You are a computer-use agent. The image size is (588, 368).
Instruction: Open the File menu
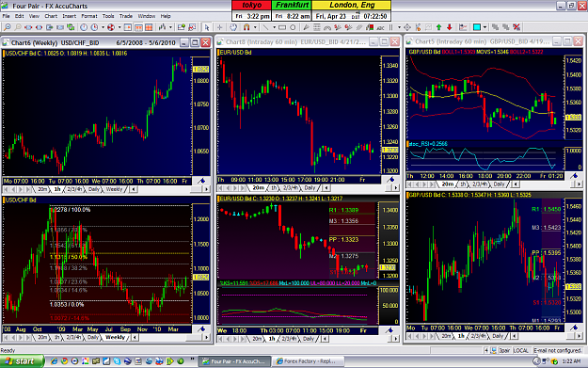pyautogui.click(x=6, y=16)
